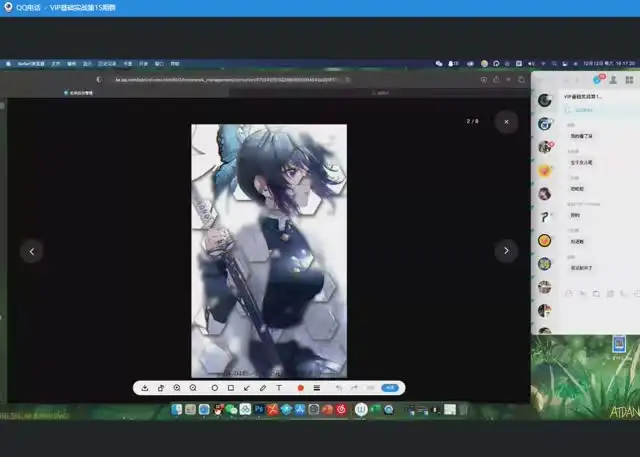Image resolution: width=640 pixels, height=457 pixels.
Task: Open the line thickness menu
Action: click(x=317, y=387)
